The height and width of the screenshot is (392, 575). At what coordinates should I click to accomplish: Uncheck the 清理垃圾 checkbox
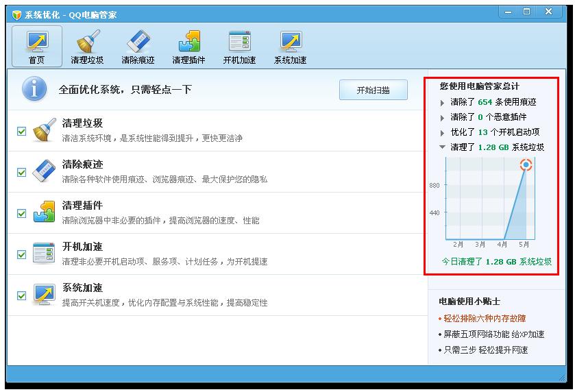click(22, 131)
